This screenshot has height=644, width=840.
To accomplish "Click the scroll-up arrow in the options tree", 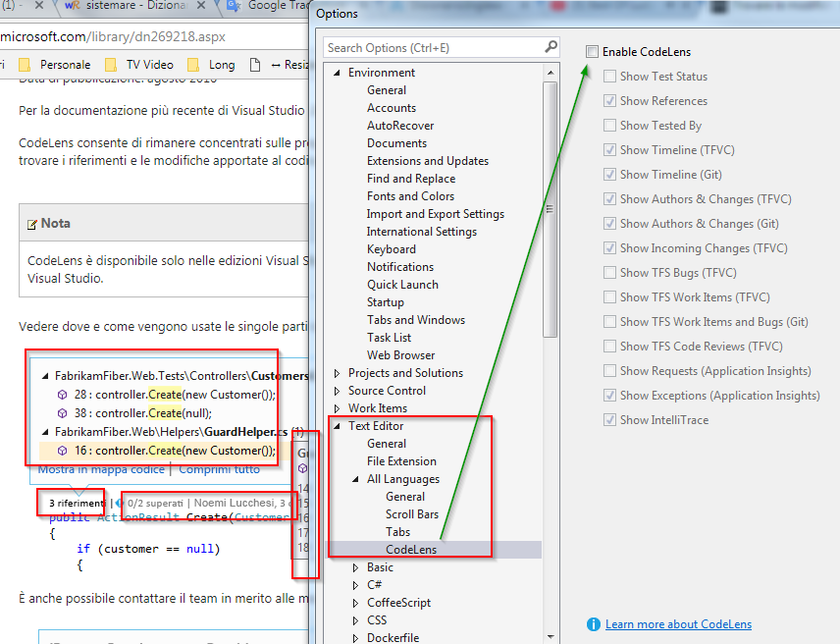I will click(552, 71).
